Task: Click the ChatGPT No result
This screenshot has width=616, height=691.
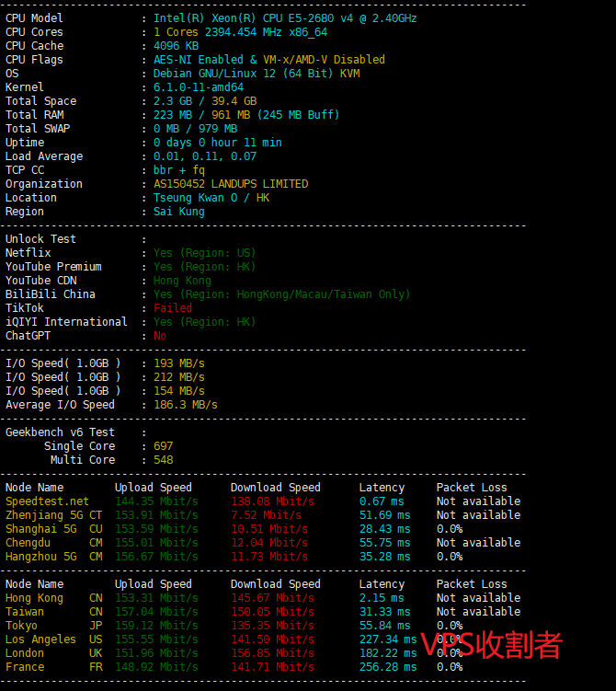Action: [160, 336]
